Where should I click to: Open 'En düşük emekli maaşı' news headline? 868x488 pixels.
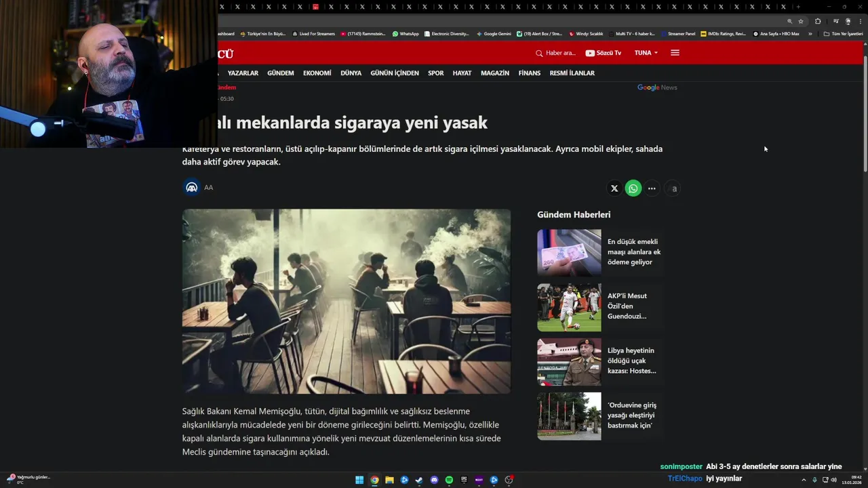pyautogui.click(x=634, y=252)
